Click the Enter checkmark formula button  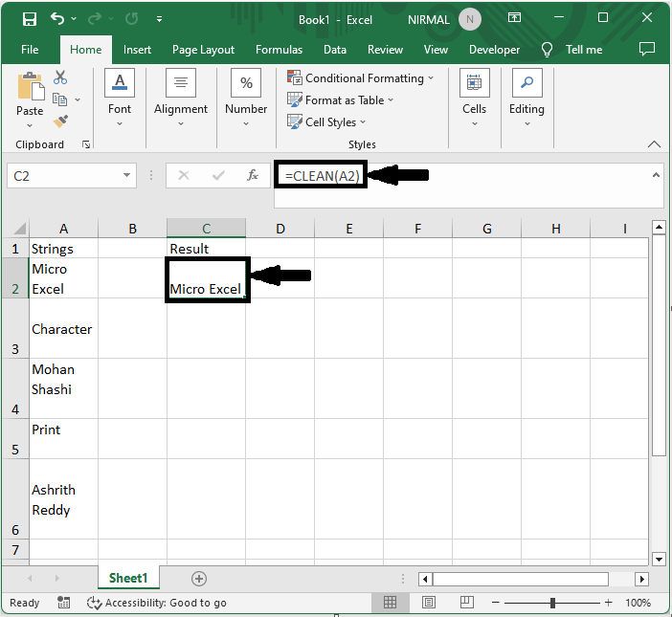click(x=218, y=175)
